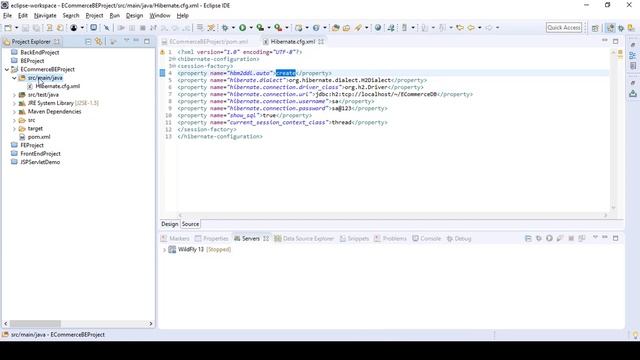
Task: Open the Navigate menu
Action: click(x=45, y=16)
